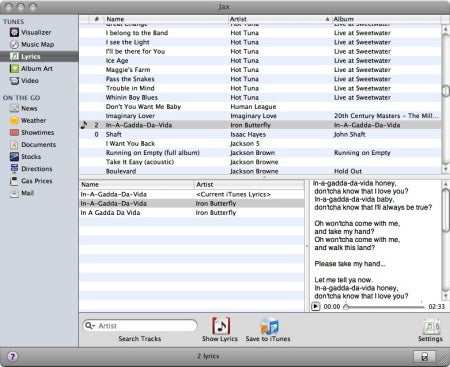Click track list scroll down arrow

coord(445,170)
